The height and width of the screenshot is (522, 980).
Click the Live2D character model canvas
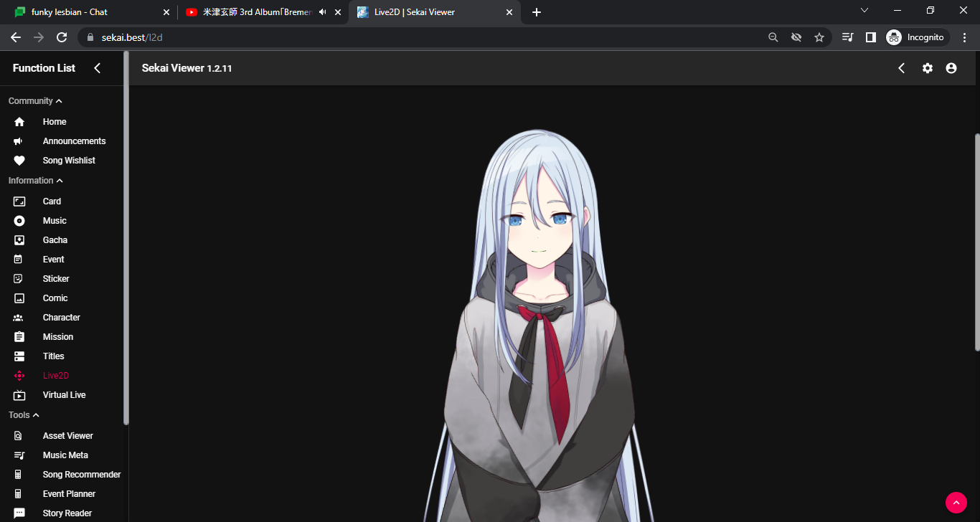pyautogui.click(x=540, y=326)
